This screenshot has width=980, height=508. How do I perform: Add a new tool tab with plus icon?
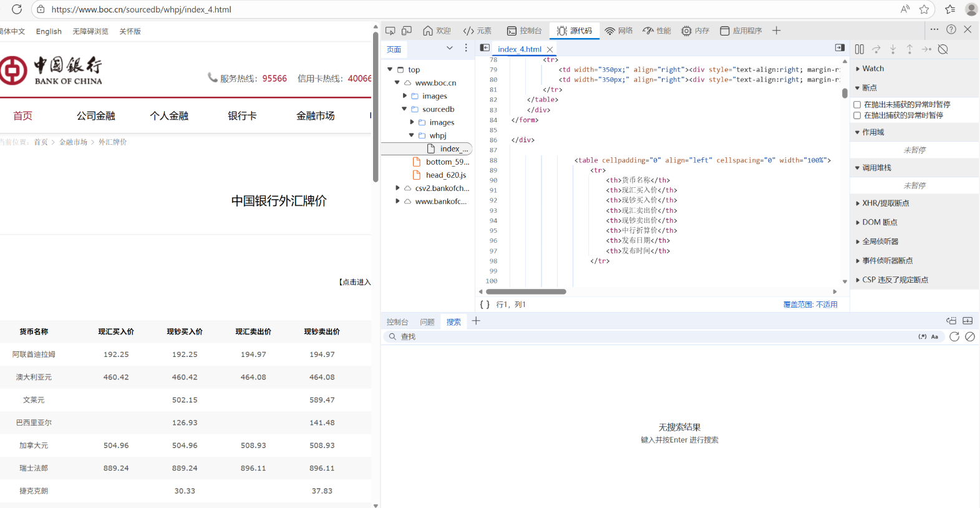(777, 31)
